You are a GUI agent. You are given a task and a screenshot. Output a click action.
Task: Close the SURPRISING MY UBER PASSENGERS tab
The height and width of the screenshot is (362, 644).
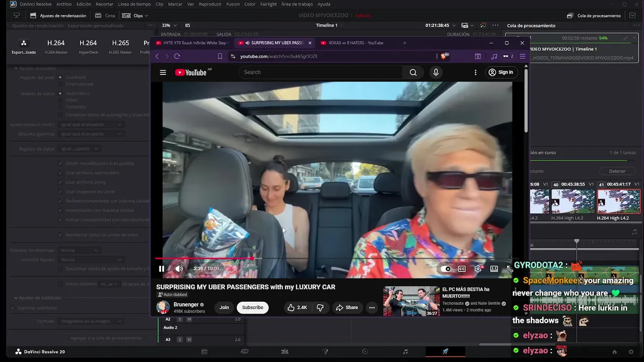coord(310,43)
